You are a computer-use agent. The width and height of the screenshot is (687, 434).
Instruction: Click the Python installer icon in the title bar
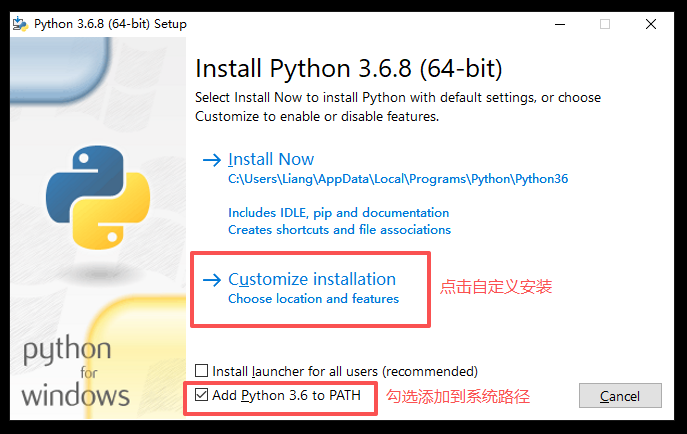[19, 23]
